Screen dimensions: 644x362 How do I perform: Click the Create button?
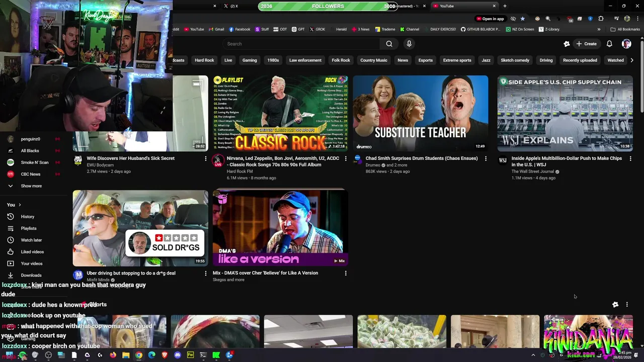[x=587, y=44]
